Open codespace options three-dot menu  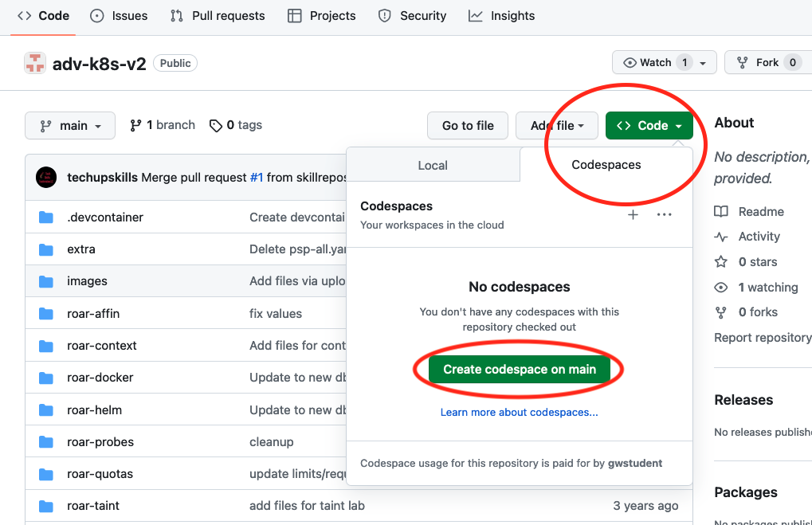(664, 214)
